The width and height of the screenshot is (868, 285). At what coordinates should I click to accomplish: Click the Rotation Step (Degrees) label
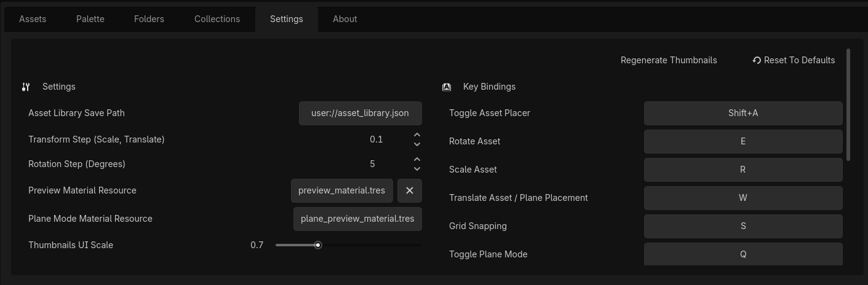click(77, 164)
